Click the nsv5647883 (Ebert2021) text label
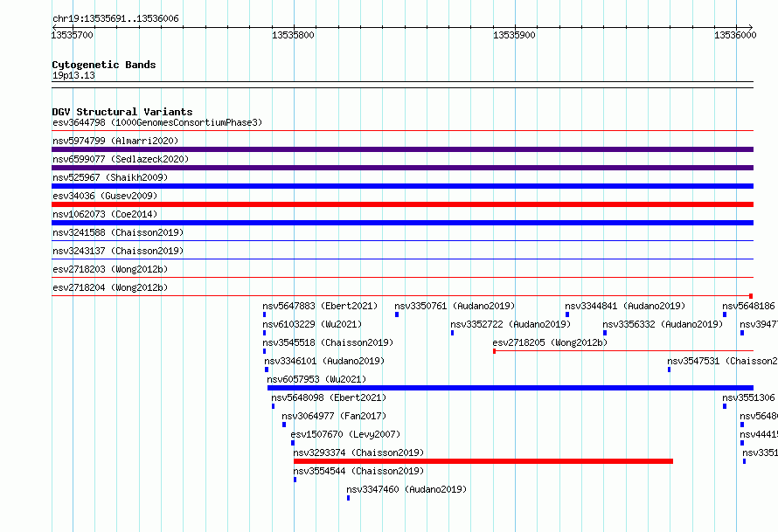The width and height of the screenshot is (778, 532). [x=320, y=306]
